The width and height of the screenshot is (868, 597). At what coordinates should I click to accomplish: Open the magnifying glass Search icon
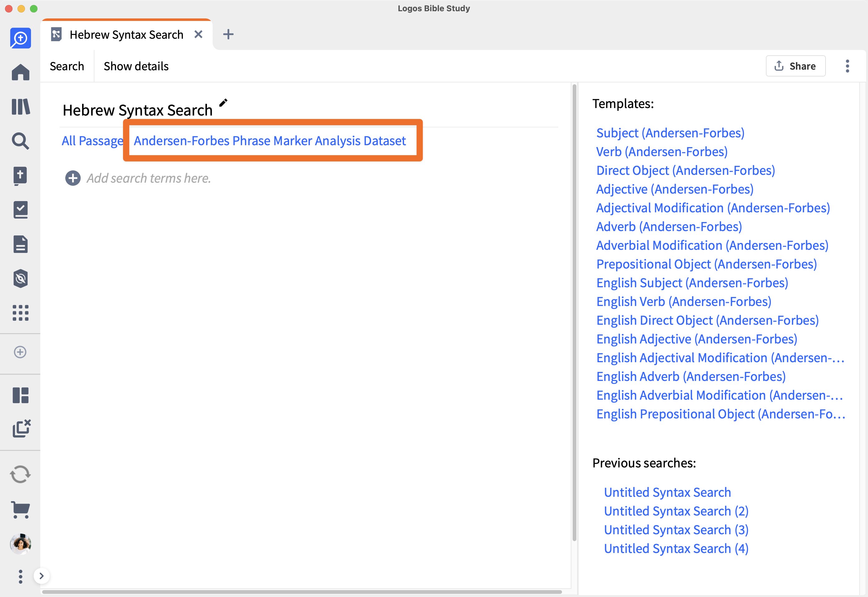pos(21,141)
